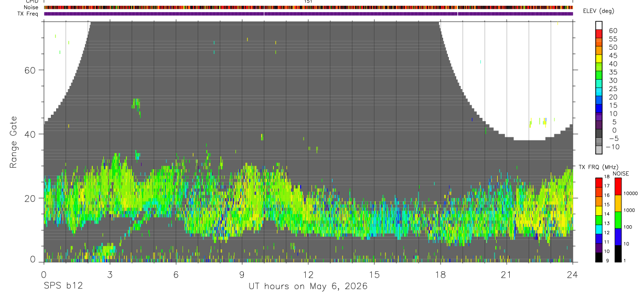Click the '151' CPID value at top
The width and height of the screenshot is (644, 297).
coord(308,2)
